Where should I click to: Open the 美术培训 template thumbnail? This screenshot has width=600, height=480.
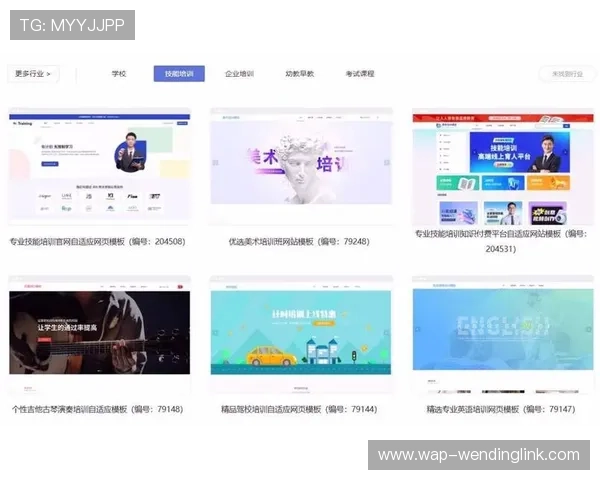301,167
